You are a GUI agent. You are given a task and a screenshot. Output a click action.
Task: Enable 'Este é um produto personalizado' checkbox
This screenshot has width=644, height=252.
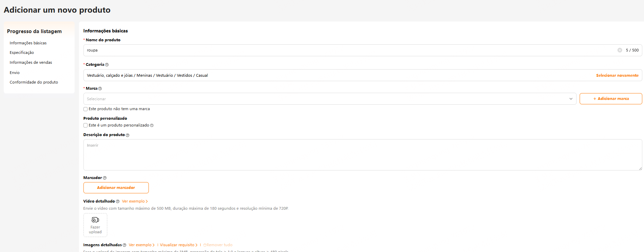85,125
